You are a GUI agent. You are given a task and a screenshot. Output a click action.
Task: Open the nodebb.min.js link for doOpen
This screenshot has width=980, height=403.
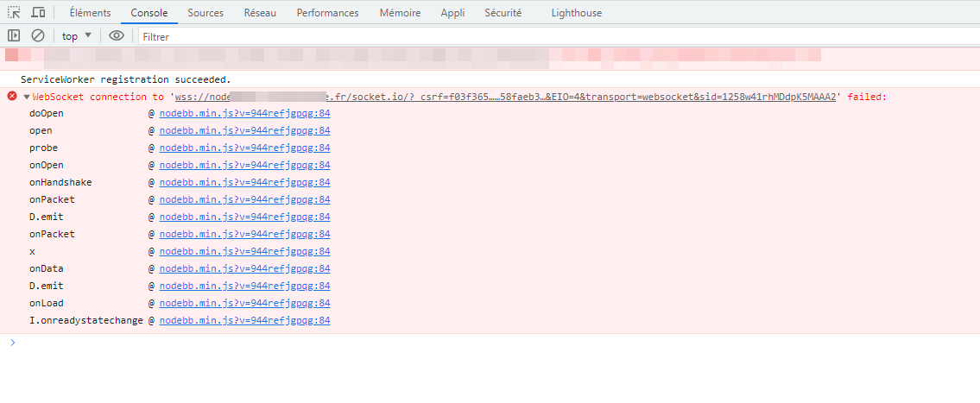pyautogui.click(x=244, y=114)
